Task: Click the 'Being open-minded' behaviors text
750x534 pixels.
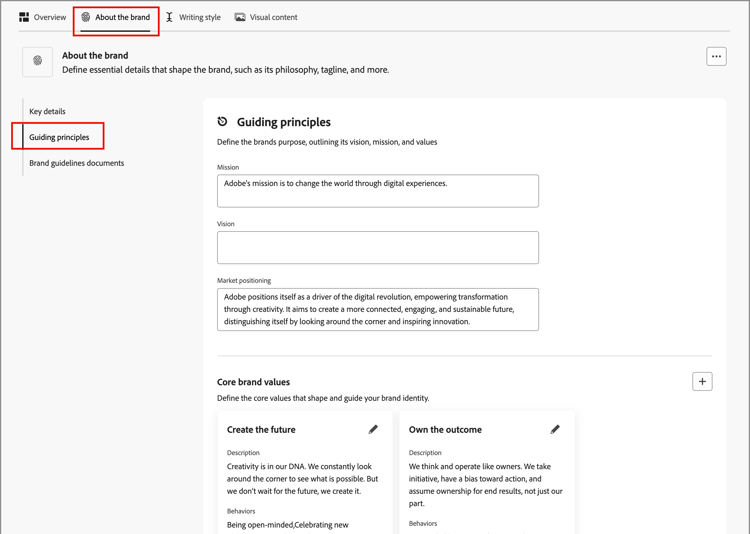Action: click(x=287, y=525)
